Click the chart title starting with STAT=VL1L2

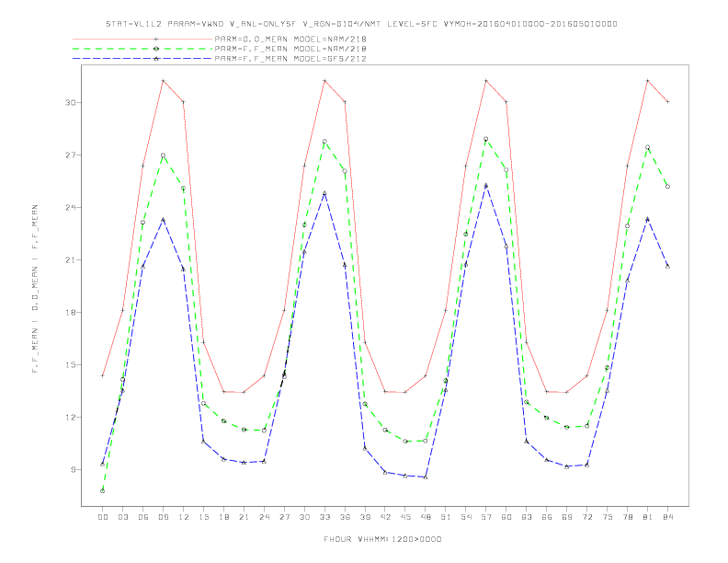click(x=361, y=24)
